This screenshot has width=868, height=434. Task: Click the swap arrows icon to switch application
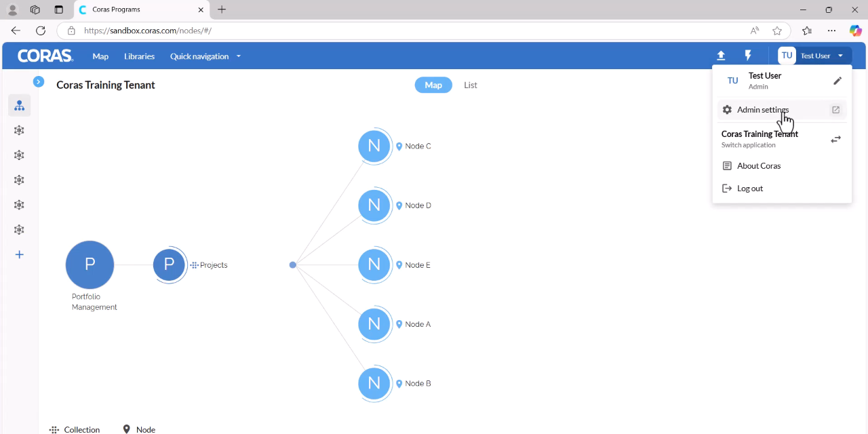836,139
